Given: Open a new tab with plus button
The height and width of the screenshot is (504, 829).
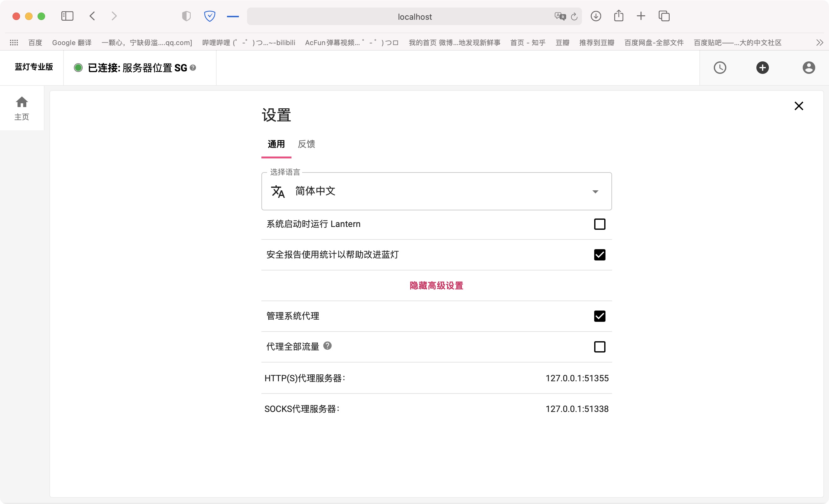Looking at the screenshot, I should [x=641, y=16].
